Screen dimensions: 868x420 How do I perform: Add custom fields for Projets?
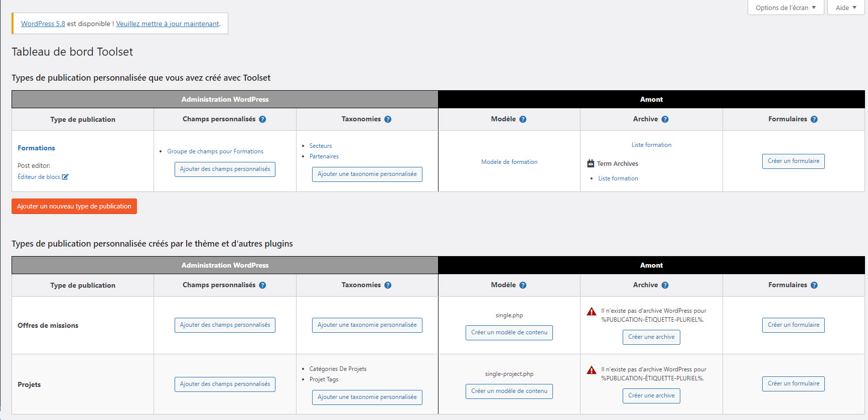click(225, 384)
